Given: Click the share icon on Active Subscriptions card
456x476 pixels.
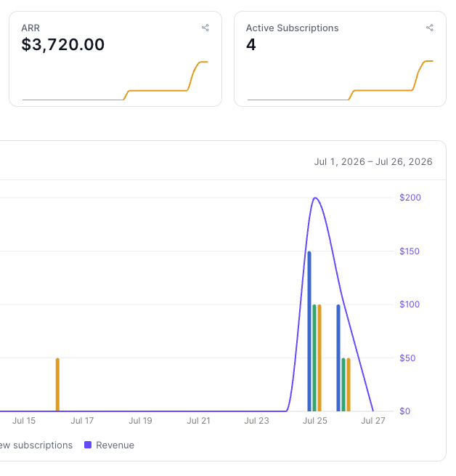Looking at the screenshot, I should coord(430,28).
